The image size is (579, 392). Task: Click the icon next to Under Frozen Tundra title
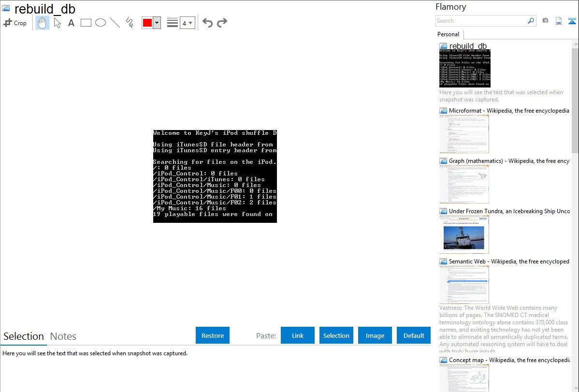point(444,211)
